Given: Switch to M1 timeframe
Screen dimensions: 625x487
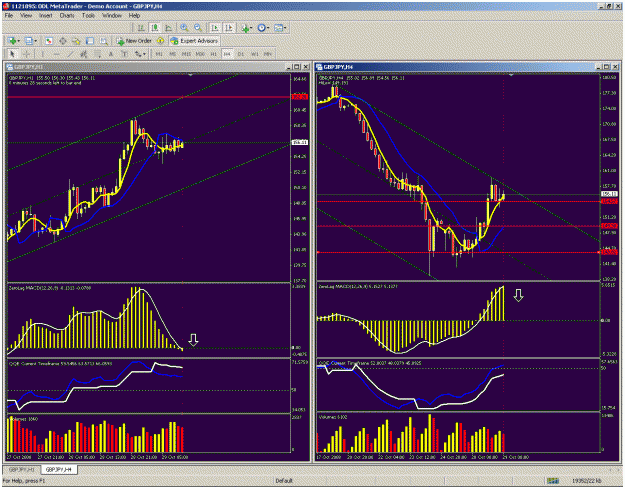Looking at the screenshot, I should [x=159, y=54].
